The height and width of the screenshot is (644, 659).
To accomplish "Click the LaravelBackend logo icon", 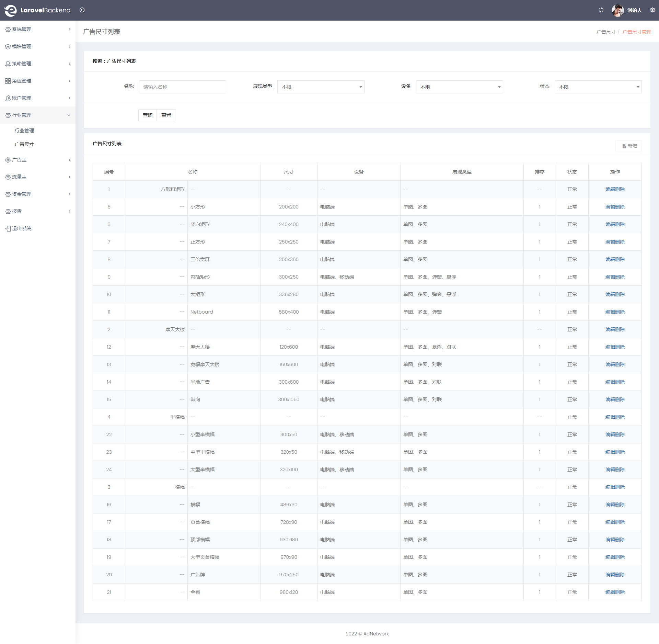I will (11, 10).
